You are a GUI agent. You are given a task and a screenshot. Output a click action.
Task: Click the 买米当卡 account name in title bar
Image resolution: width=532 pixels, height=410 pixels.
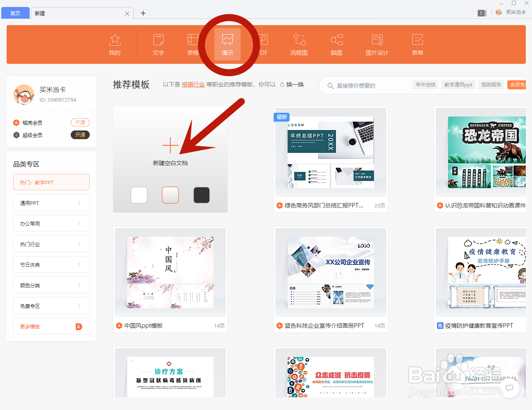click(516, 12)
